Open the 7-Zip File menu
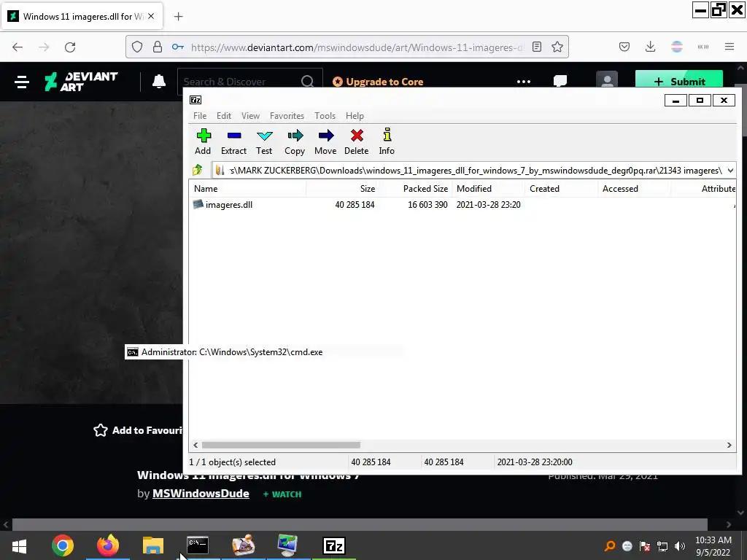This screenshot has height=560, width=747. click(x=200, y=116)
